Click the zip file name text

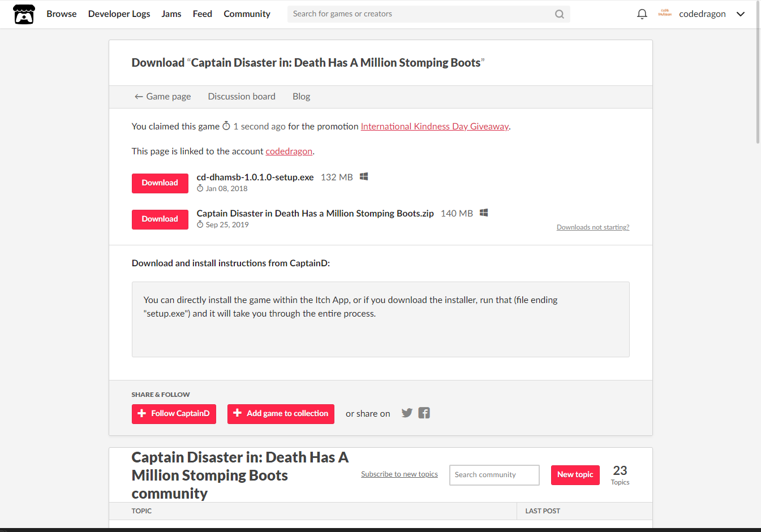coord(315,213)
